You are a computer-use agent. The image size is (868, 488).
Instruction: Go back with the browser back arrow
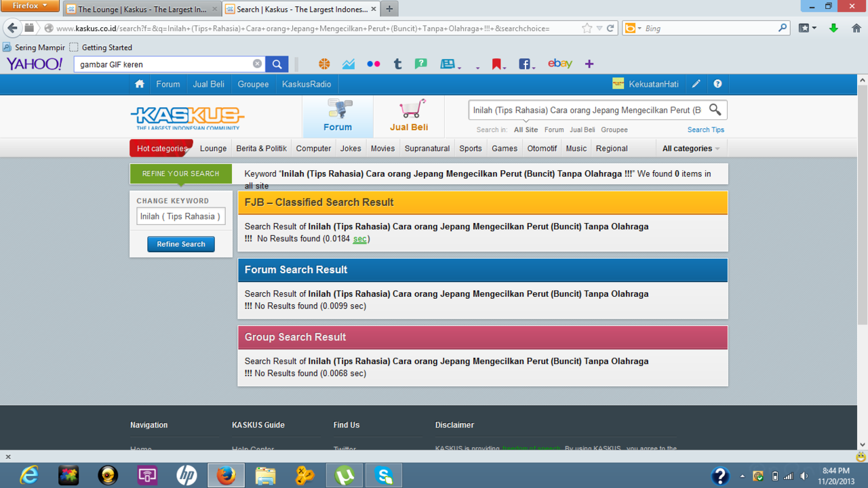(x=12, y=28)
